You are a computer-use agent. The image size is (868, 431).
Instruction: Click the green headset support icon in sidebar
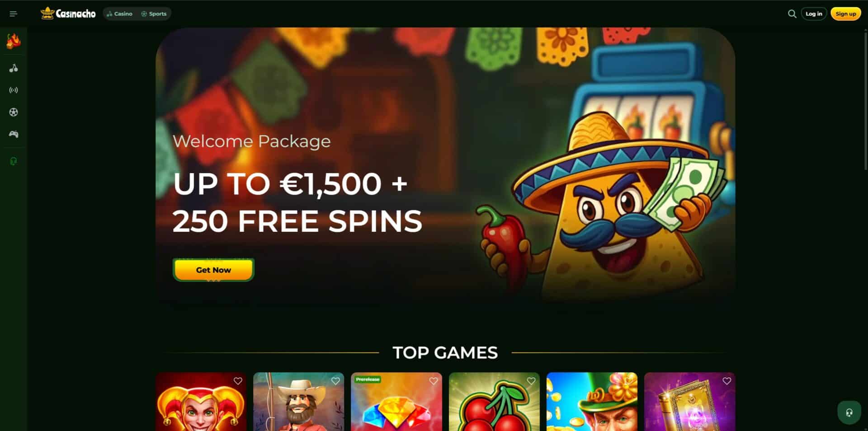(14, 161)
